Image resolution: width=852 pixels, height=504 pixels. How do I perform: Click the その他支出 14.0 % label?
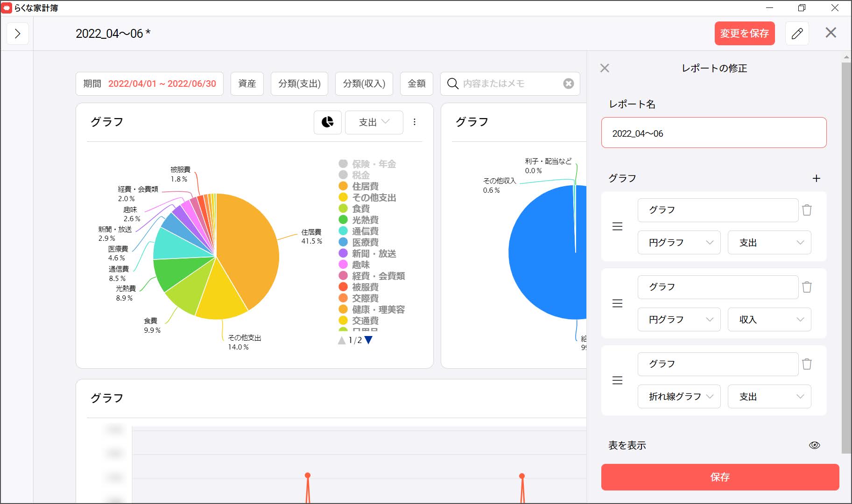(x=244, y=342)
